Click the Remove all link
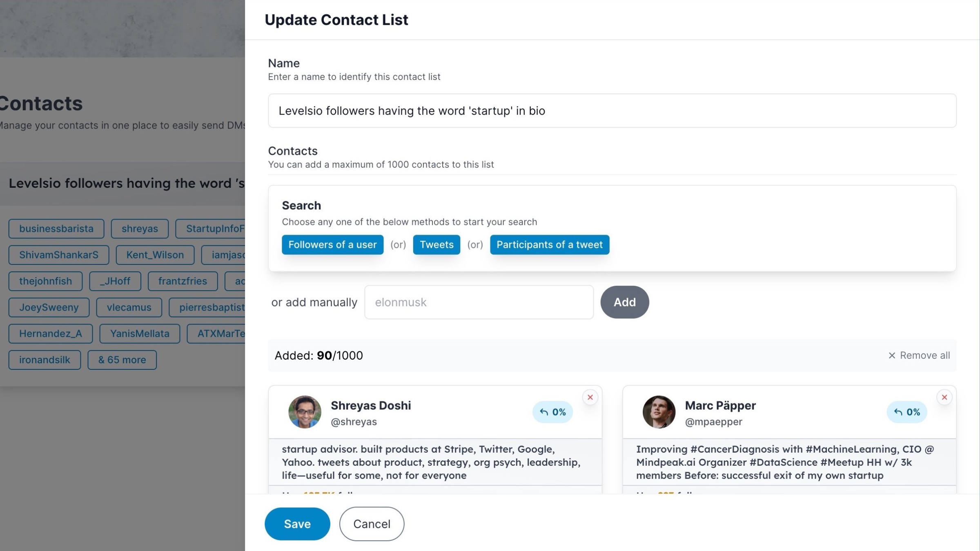Viewport: 980px width, 551px height. pos(920,355)
